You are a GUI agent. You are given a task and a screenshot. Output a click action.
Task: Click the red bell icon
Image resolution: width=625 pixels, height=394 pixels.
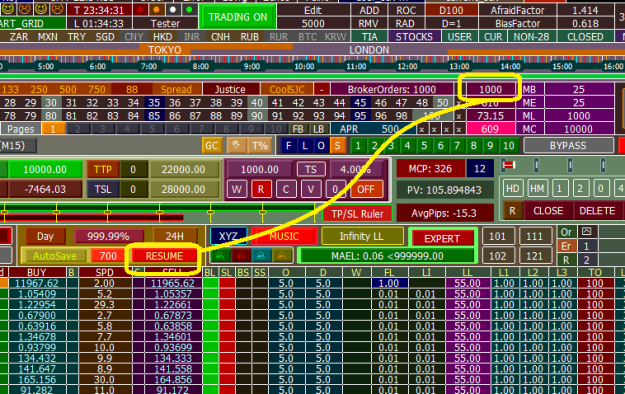click(x=240, y=256)
